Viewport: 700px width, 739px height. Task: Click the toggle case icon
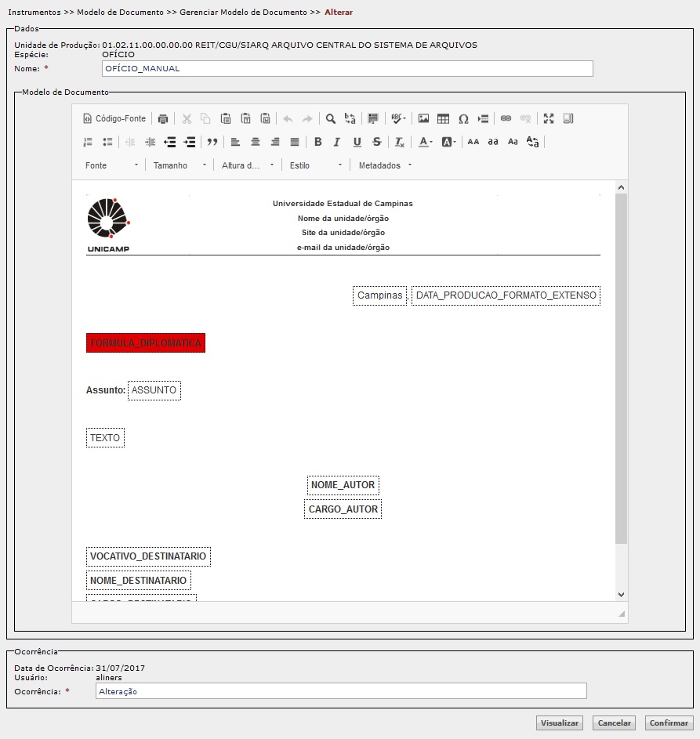click(533, 142)
